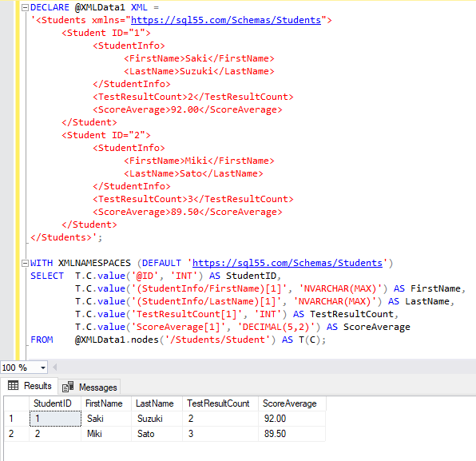Select the StudentID column header
Viewport: 476px width, 461px height.
coord(55,403)
